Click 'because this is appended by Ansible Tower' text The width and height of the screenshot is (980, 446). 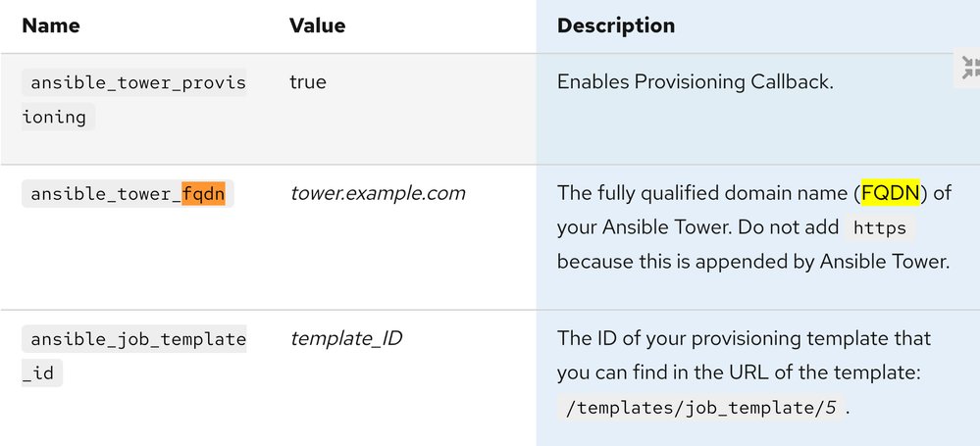click(x=752, y=262)
